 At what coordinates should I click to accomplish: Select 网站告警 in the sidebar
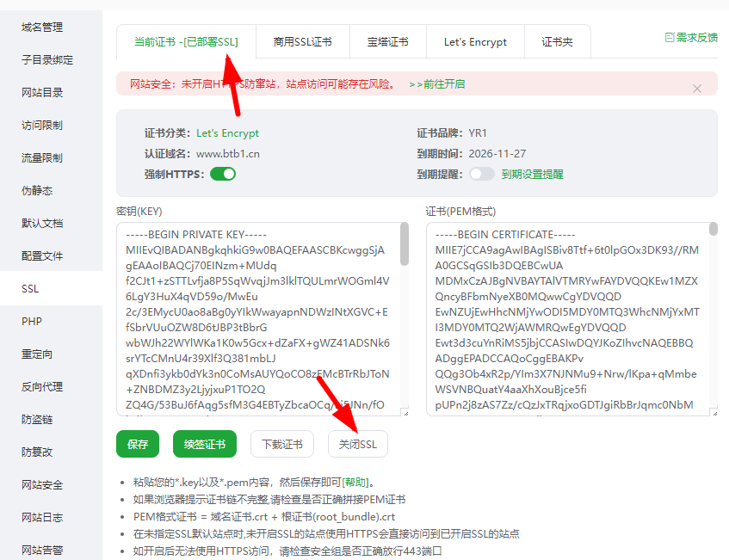tap(42, 550)
